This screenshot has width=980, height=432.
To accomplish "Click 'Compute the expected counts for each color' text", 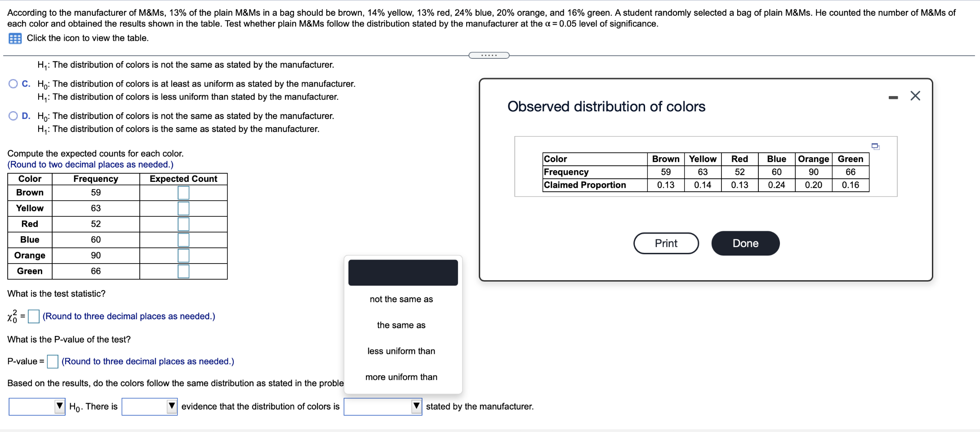I will tap(95, 154).
